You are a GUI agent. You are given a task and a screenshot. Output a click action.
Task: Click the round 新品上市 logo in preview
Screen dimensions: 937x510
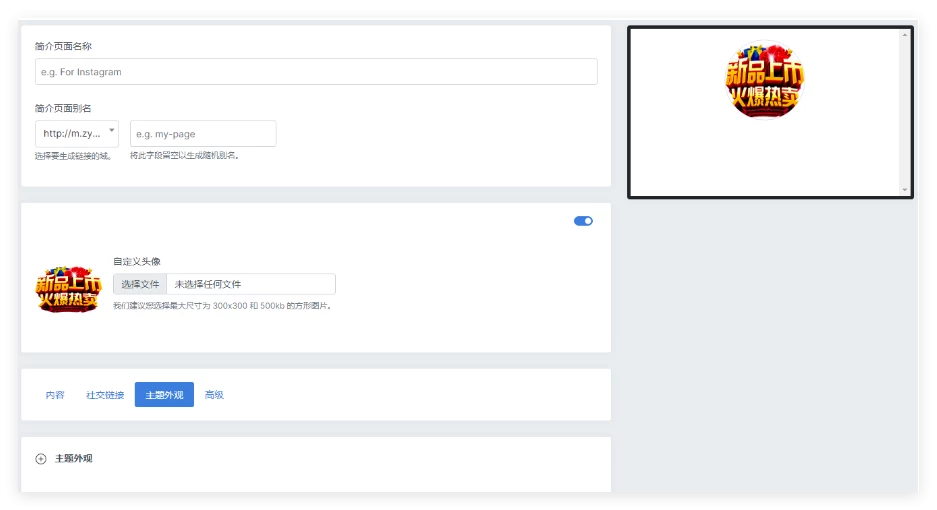coord(765,80)
